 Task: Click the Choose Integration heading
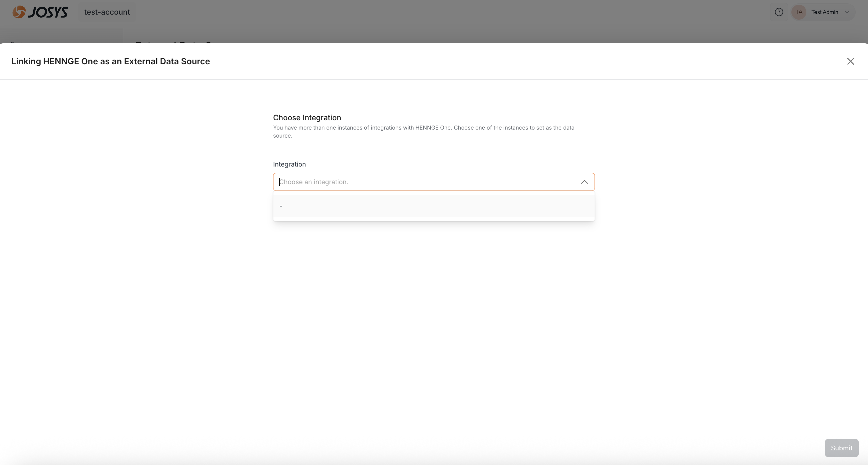(307, 118)
